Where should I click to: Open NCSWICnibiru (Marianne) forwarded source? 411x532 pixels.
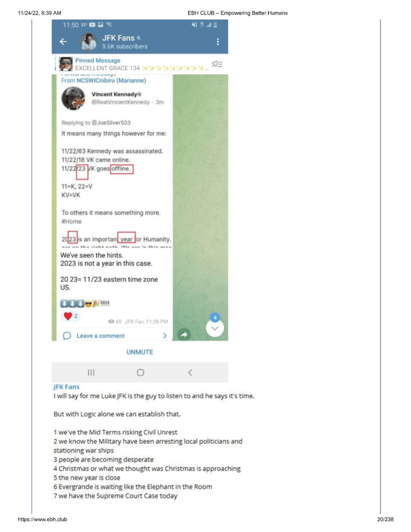111,81
